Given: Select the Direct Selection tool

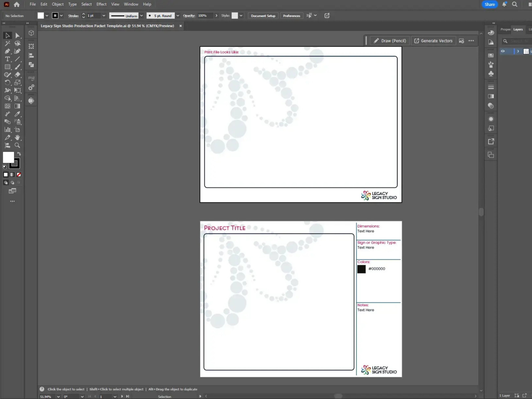Looking at the screenshot, I should (x=17, y=36).
